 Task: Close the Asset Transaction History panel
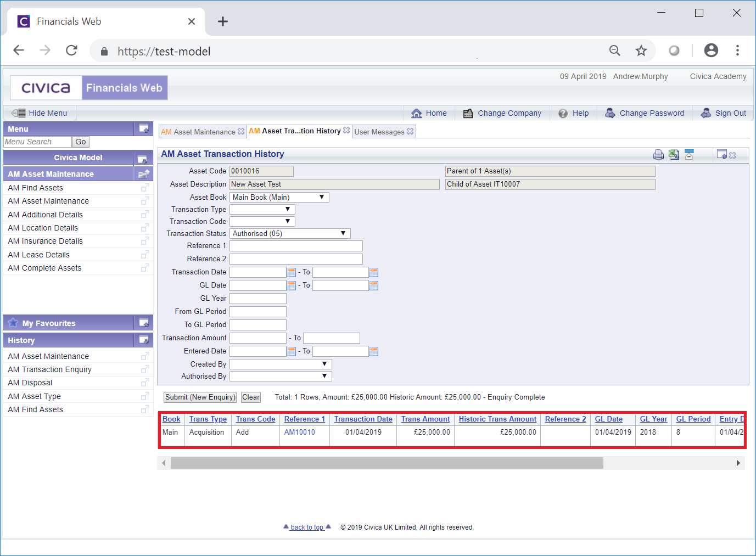732,155
